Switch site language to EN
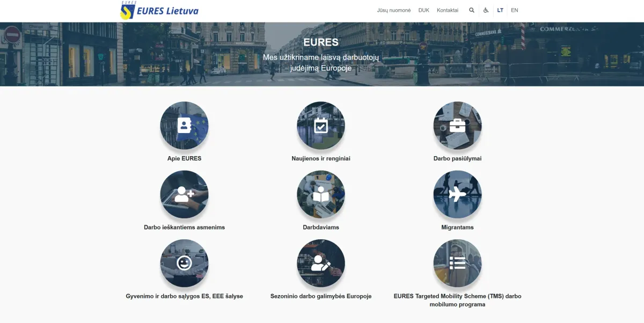 tap(514, 10)
